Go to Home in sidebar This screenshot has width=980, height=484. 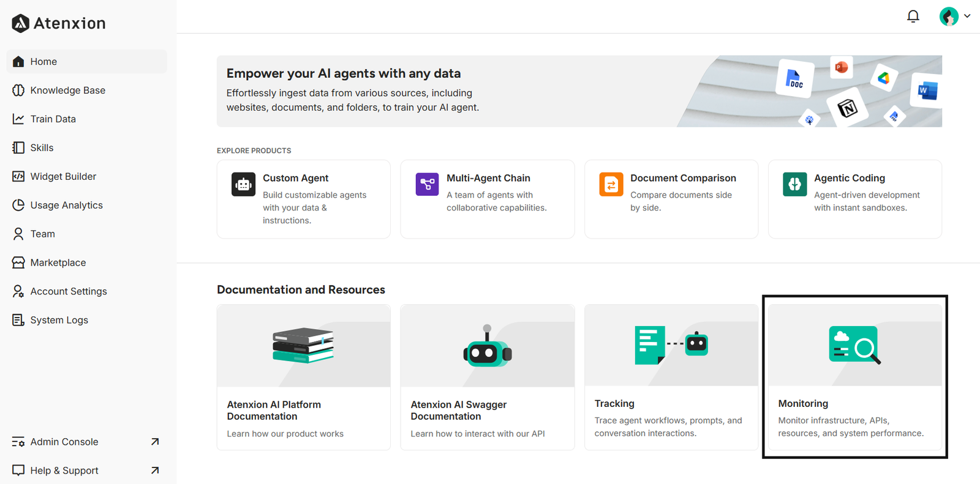click(86, 61)
